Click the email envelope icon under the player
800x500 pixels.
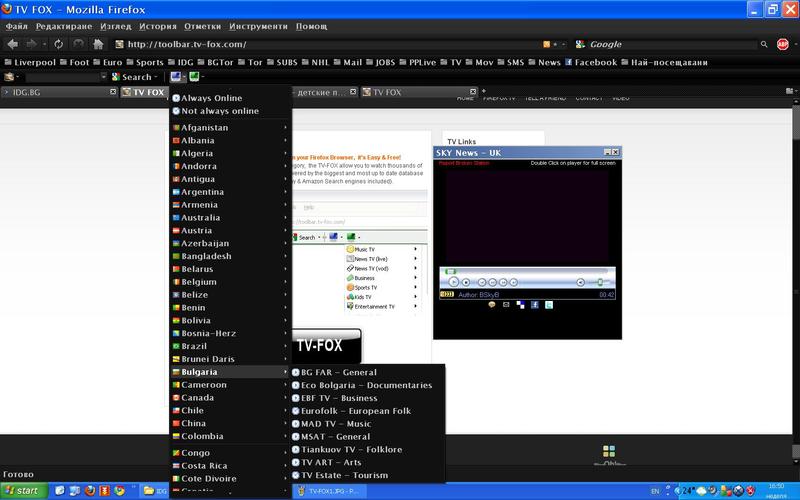click(x=506, y=305)
